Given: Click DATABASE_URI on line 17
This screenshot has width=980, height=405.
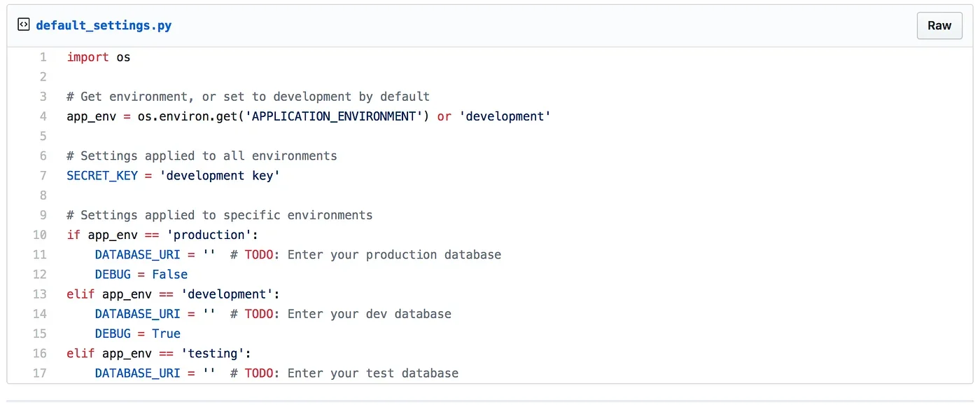Looking at the screenshot, I should (x=138, y=373).
